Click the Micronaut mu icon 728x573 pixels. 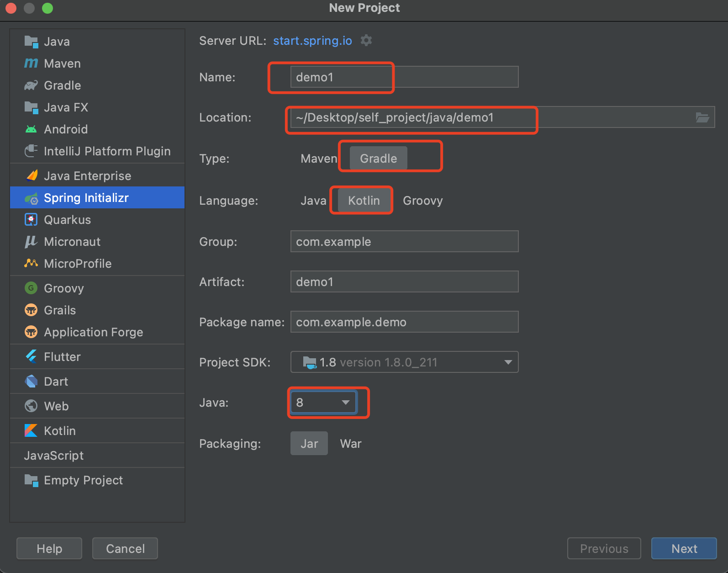click(31, 242)
